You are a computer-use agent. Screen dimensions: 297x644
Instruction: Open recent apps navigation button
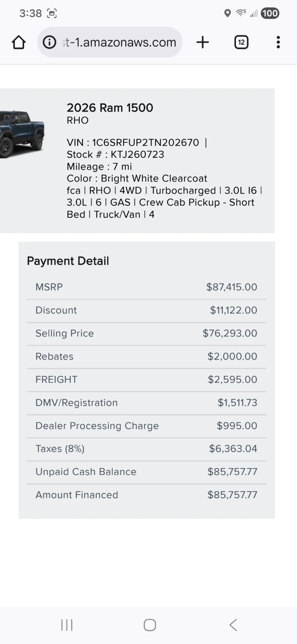pos(67,625)
